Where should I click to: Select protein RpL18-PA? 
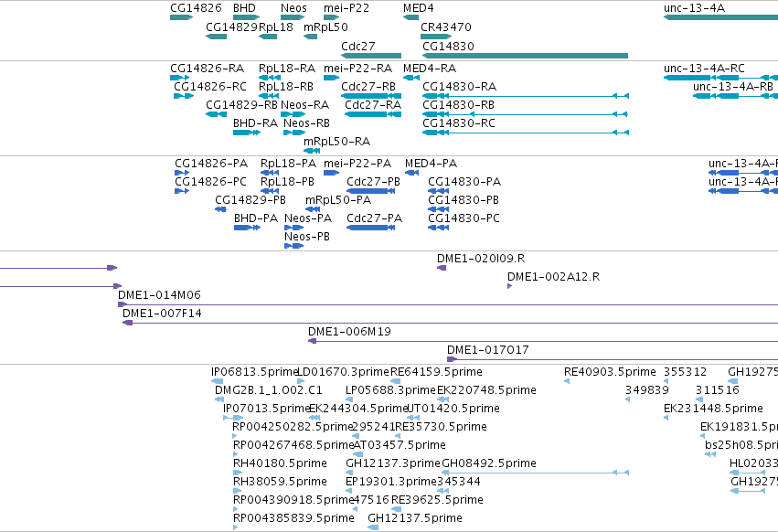pyautogui.click(x=270, y=173)
